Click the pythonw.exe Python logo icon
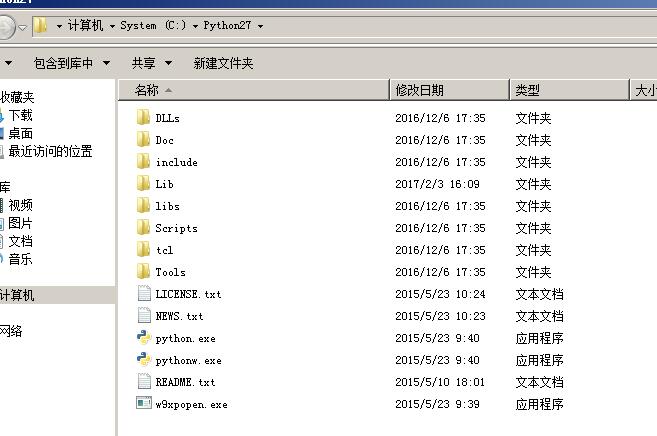 (144, 359)
